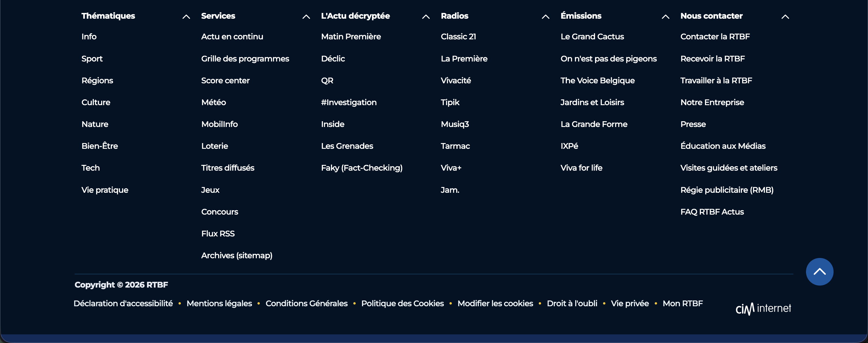Viewport: 868px width, 343px height.
Task: Open the Jam. radio link
Action: pyautogui.click(x=450, y=190)
